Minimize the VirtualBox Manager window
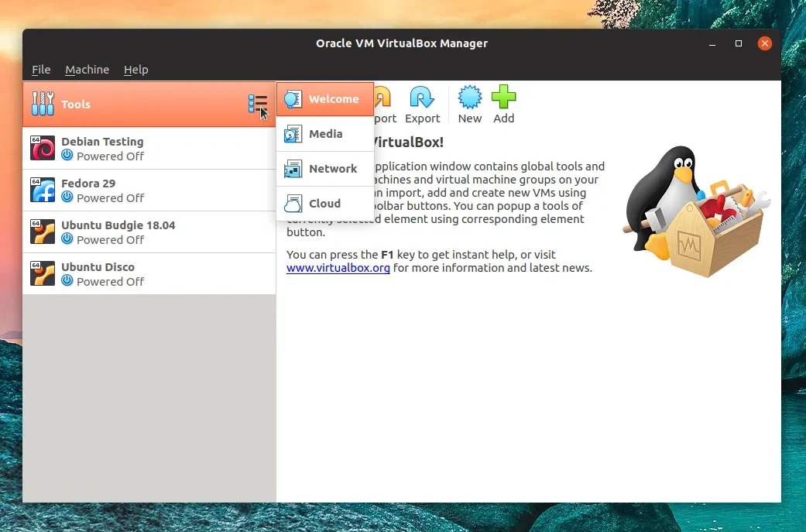The width and height of the screenshot is (806, 532). pyautogui.click(x=712, y=43)
